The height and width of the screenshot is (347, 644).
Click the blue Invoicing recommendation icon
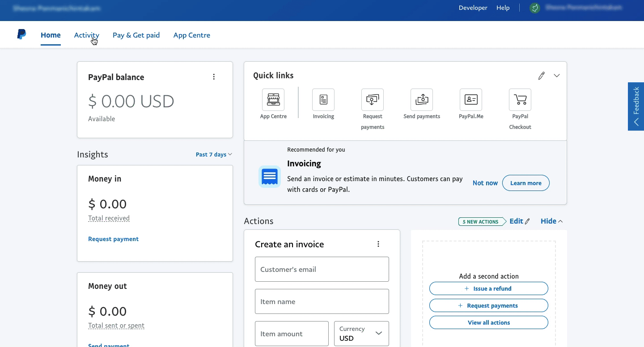pyautogui.click(x=270, y=177)
